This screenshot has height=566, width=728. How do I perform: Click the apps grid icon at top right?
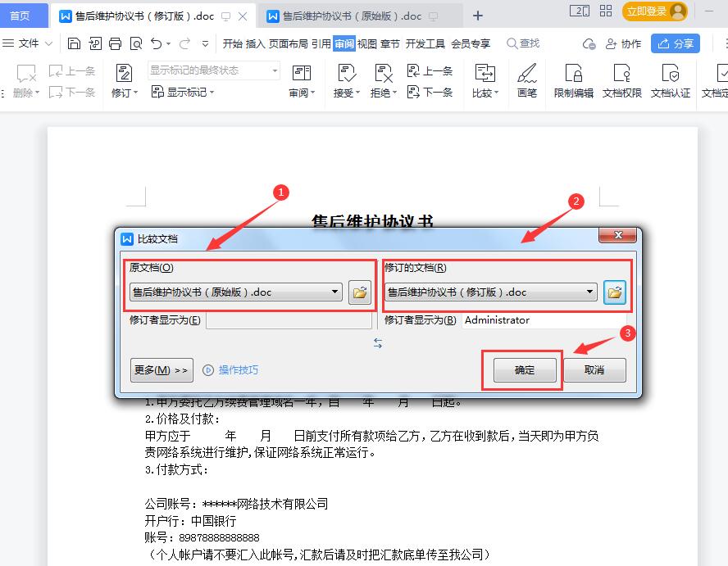tap(606, 11)
